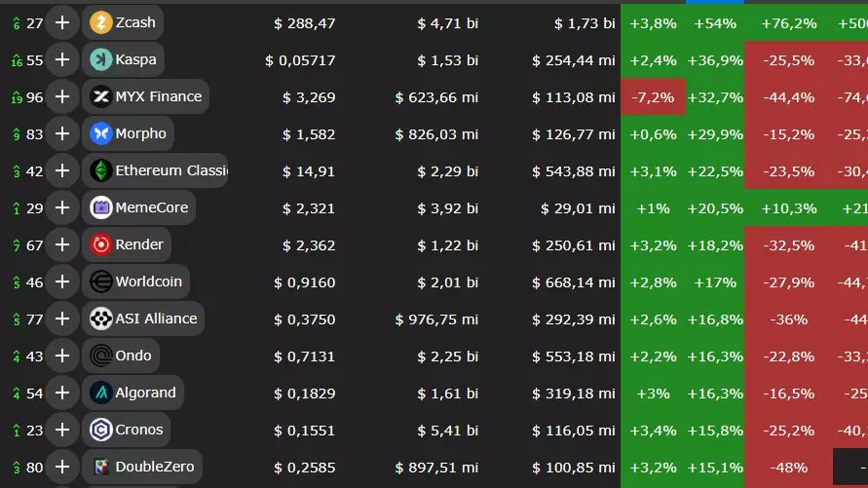868x488 pixels.
Task: Click the Algorand logo icon
Action: (100, 393)
